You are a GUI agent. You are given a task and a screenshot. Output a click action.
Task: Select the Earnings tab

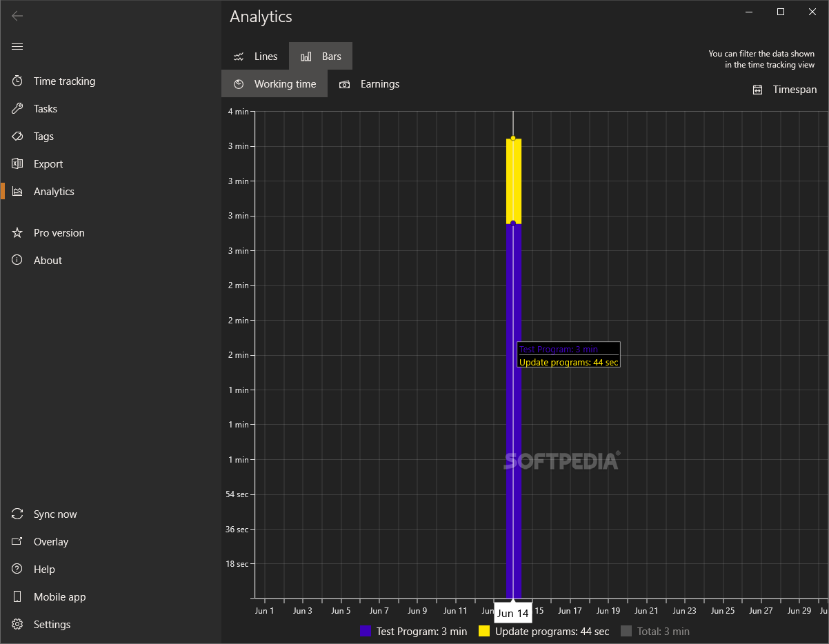(x=369, y=83)
